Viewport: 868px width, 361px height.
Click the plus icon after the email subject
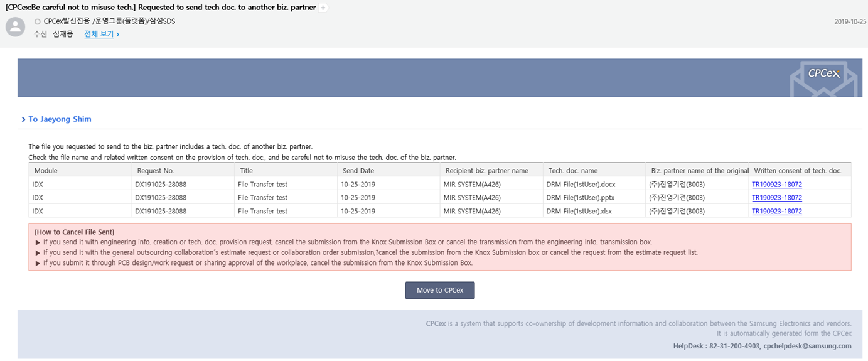(323, 8)
